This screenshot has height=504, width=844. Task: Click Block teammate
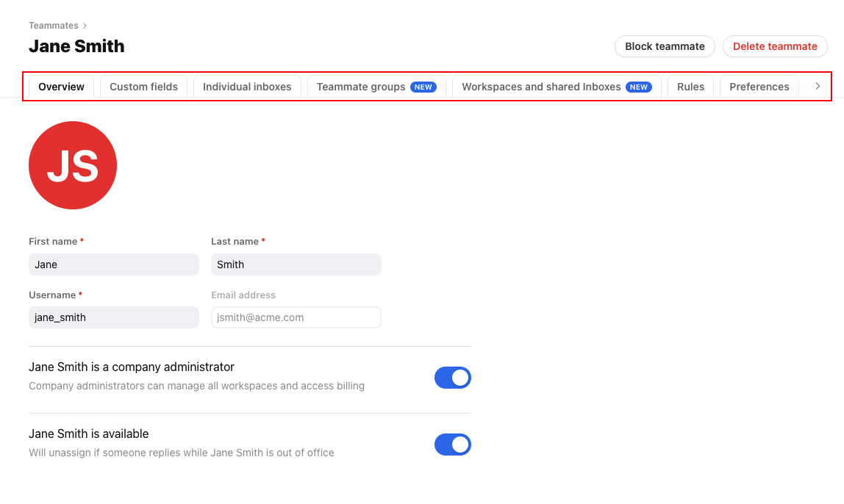pos(664,46)
